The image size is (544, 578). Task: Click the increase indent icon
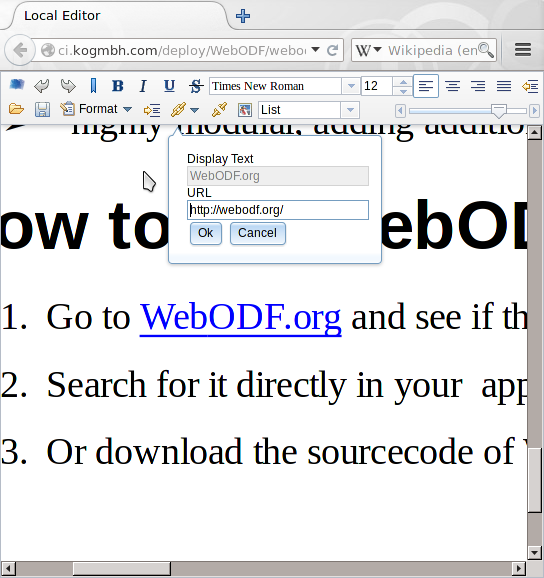click(x=152, y=110)
